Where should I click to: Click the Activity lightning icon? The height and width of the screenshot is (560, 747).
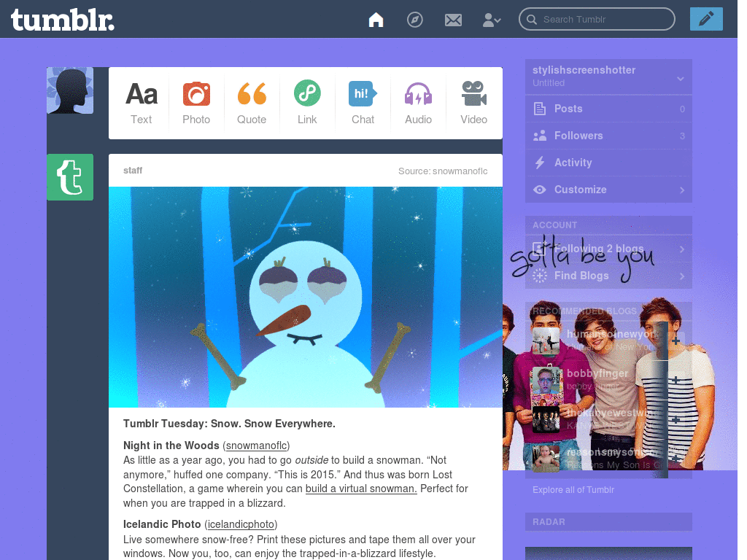(x=539, y=163)
